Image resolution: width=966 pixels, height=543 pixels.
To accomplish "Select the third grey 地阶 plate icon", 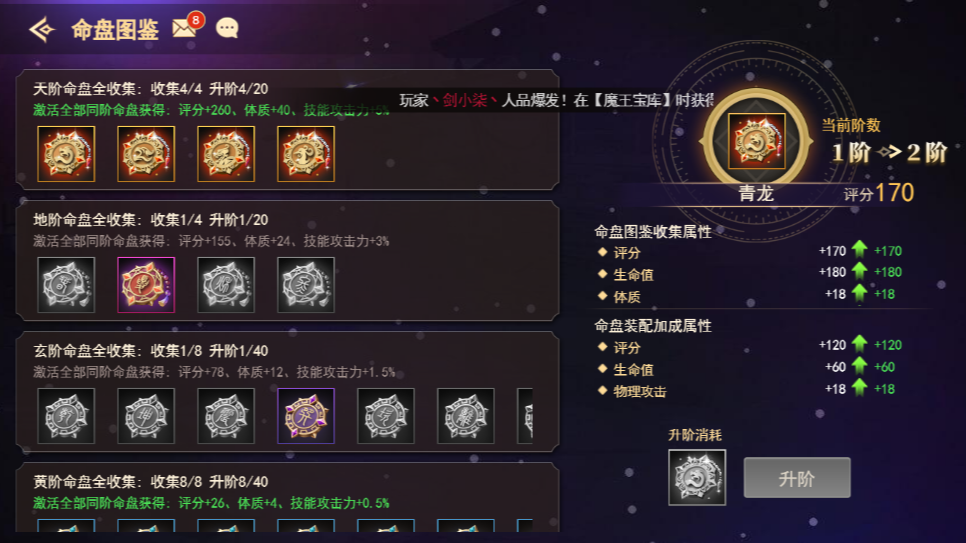I will [225, 285].
